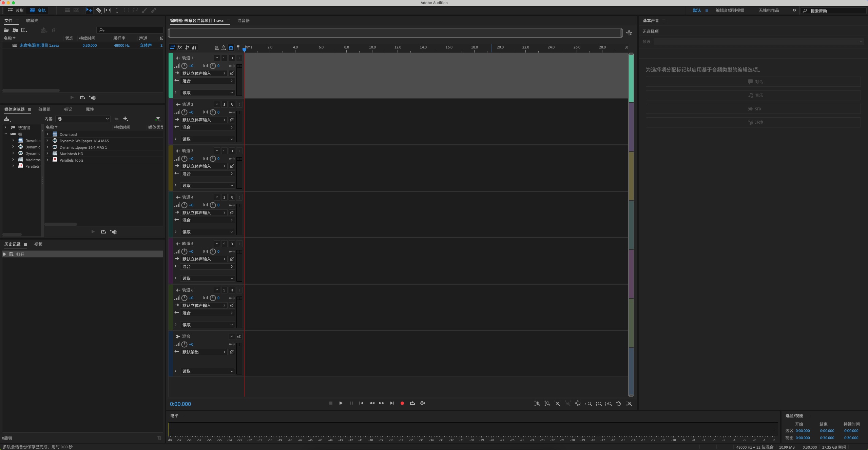The height and width of the screenshot is (450, 868).
Task: Switch to 波形 waveform view
Action: pyautogui.click(x=16, y=11)
